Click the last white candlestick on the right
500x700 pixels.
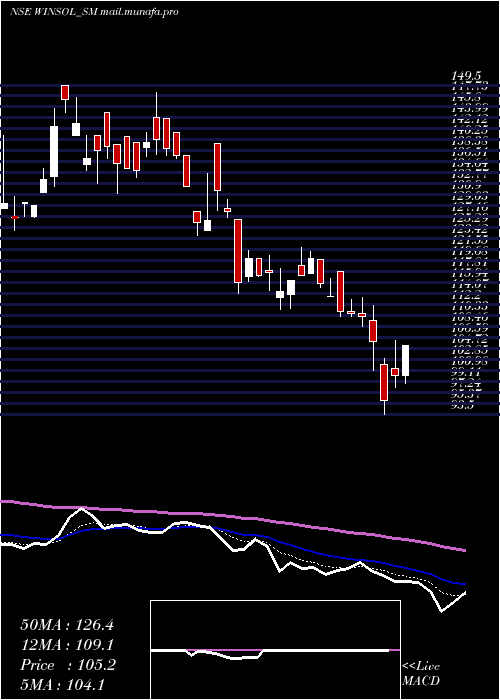pos(405,361)
